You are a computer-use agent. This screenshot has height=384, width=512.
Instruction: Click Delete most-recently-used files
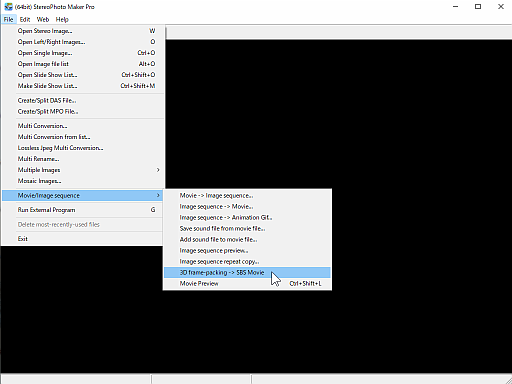pyautogui.click(x=82, y=224)
